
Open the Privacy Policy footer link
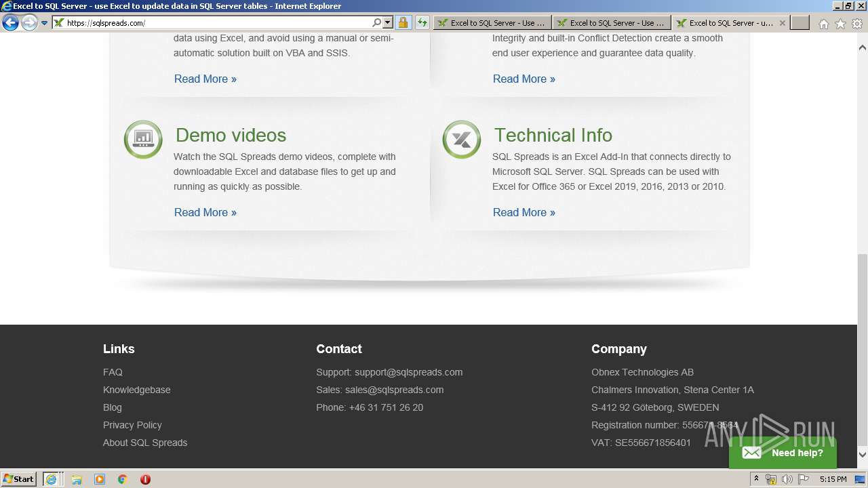tap(132, 425)
